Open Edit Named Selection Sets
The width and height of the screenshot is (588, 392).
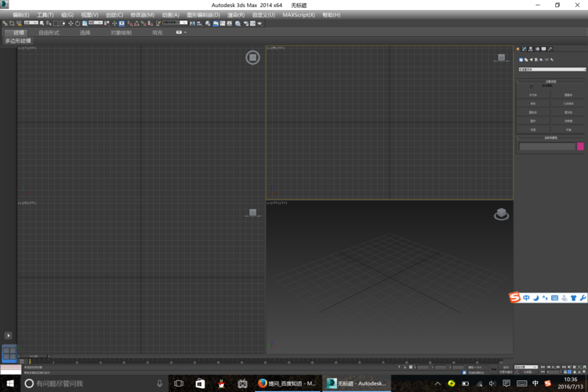point(158,24)
